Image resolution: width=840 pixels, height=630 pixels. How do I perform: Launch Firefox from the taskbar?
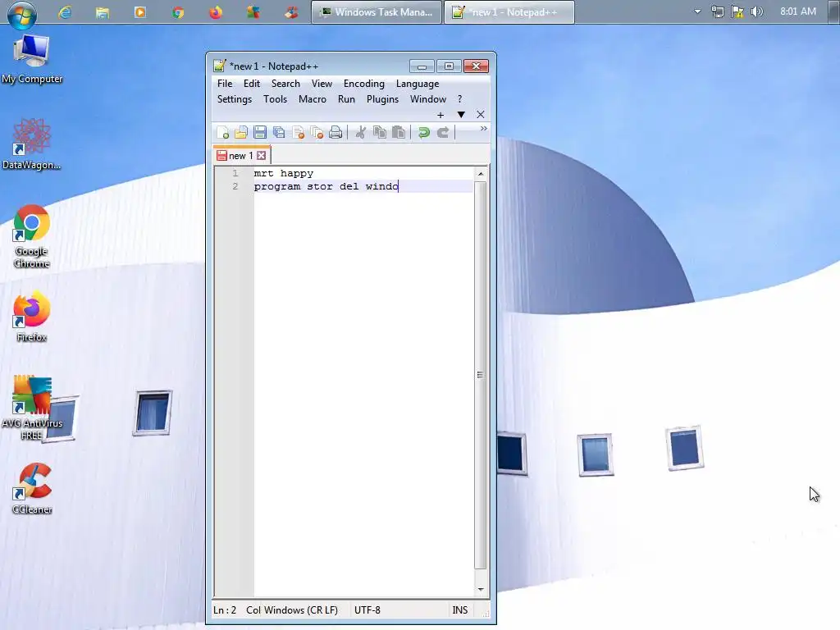(x=216, y=11)
